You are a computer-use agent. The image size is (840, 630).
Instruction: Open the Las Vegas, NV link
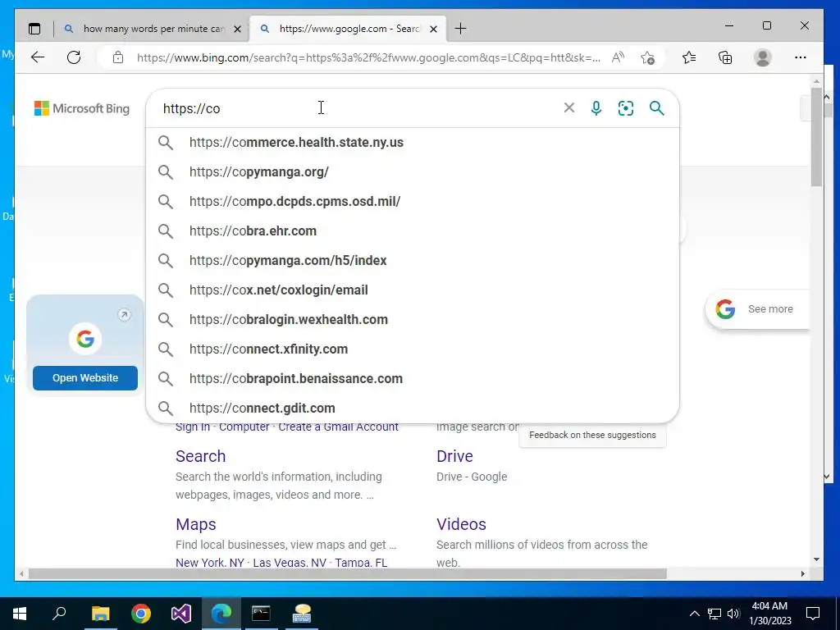(290, 563)
